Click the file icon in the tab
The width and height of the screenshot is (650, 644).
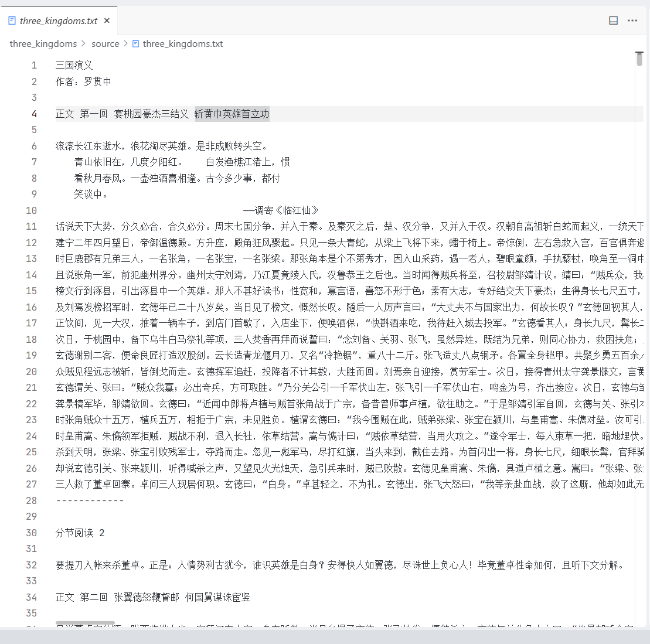(x=12, y=21)
